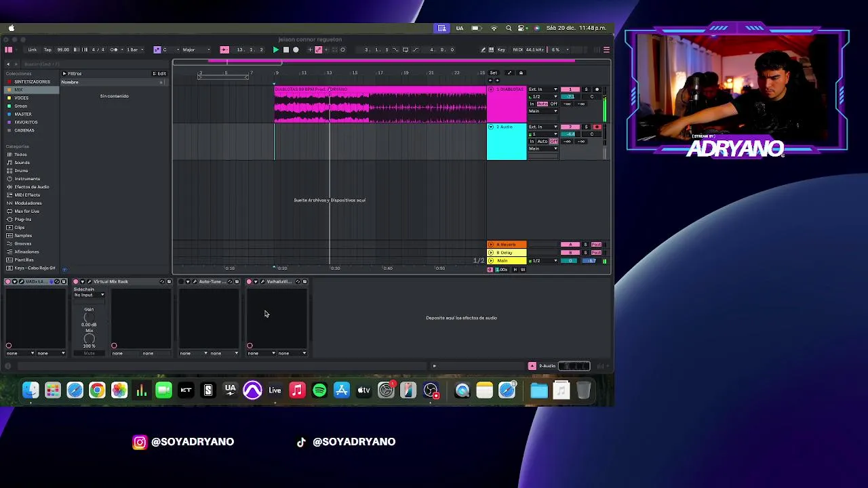Open Main output dropdown on 2 Audio track
This screenshot has width=868, height=488.
pyautogui.click(x=543, y=148)
